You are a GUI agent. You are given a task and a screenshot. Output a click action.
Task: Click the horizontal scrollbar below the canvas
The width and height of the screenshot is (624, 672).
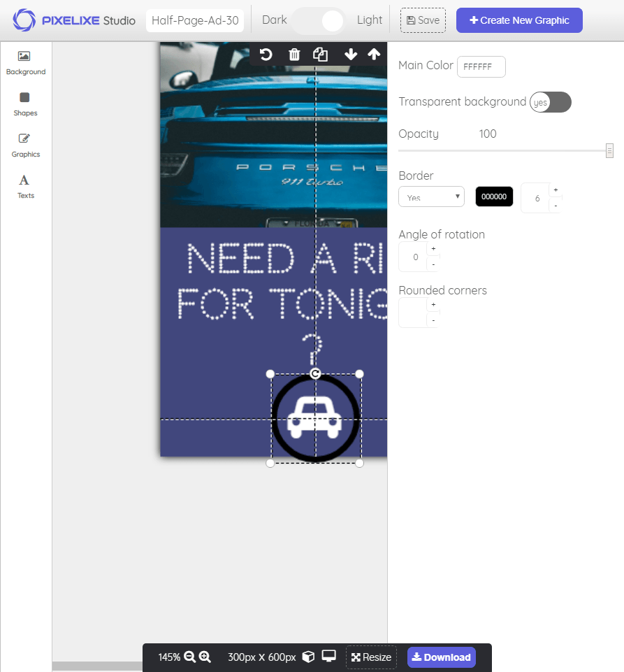coord(98,666)
